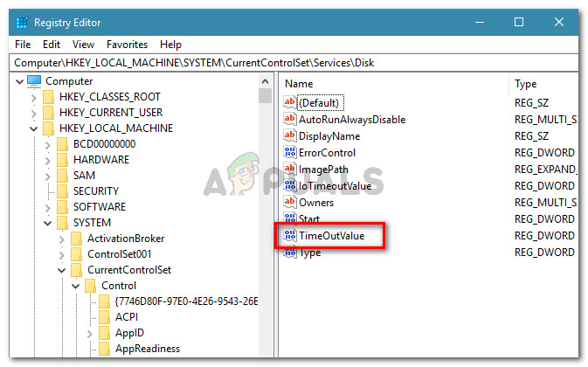Collapse the Control key arrow
The height and width of the screenshot is (367, 588).
(76, 287)
